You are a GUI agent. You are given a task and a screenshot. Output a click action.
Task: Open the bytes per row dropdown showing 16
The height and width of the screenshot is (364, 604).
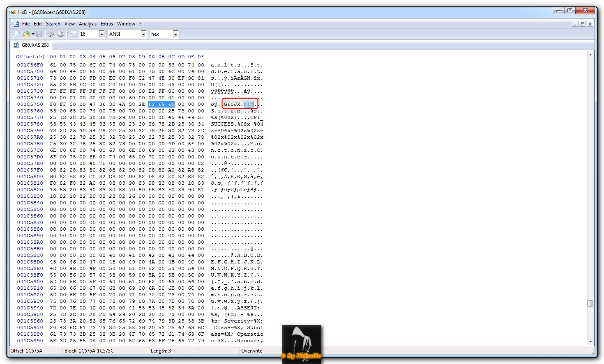click(101, 34)
